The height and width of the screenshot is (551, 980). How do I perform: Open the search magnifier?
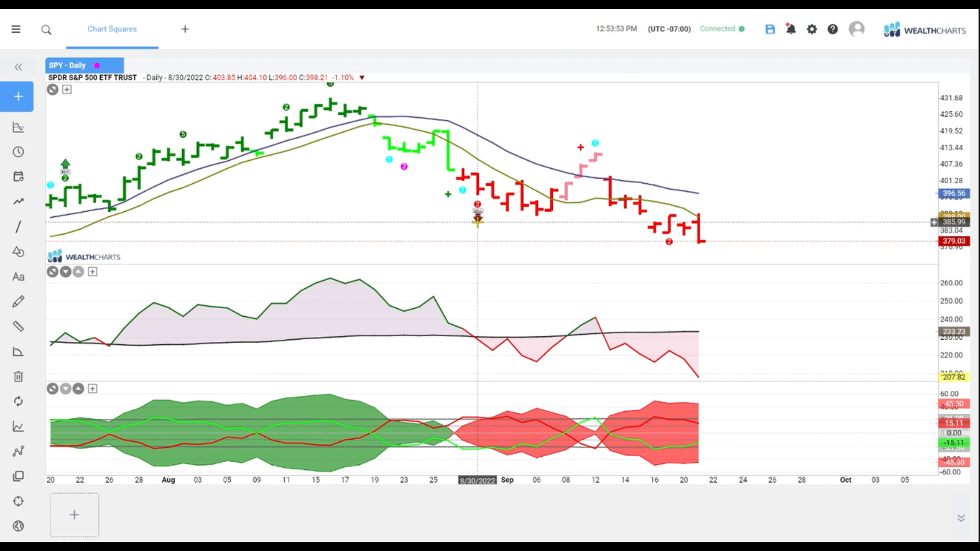(46, 30)
